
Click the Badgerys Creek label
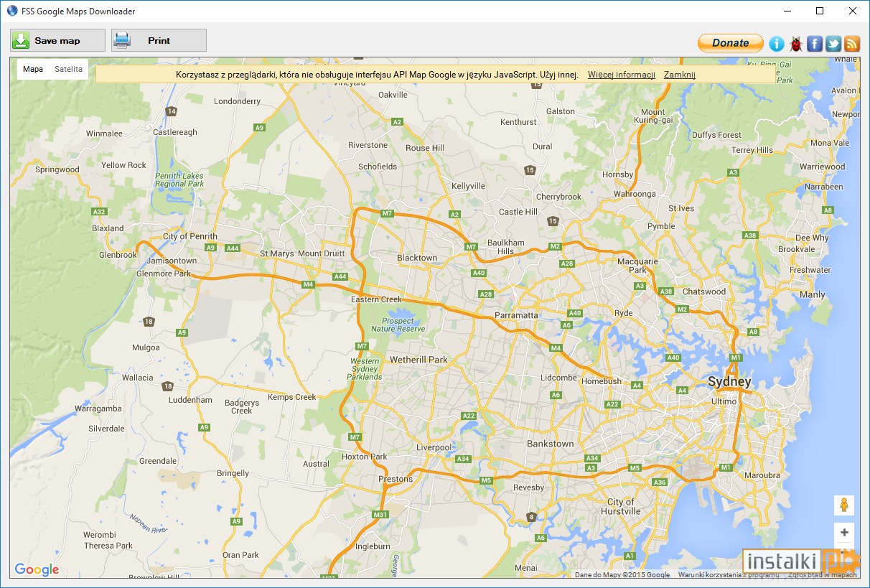tap(242, 407)
